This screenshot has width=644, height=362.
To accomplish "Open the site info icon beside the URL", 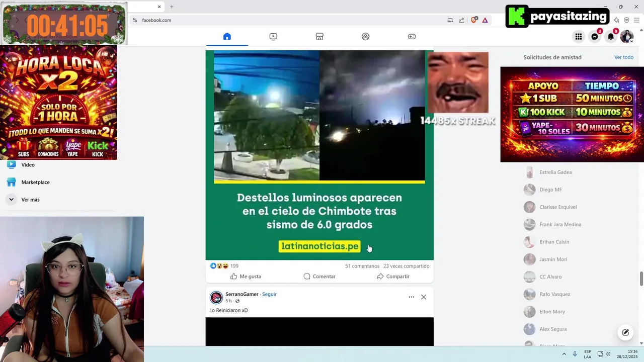I will (135, 20).
